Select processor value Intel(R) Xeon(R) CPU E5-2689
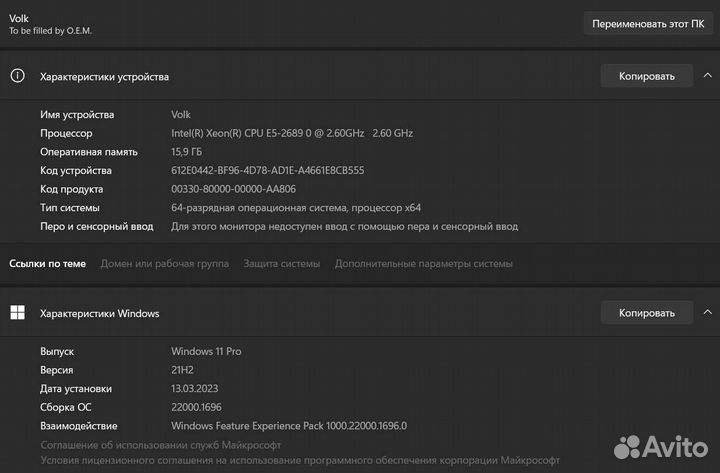720x473 pixels. [x=292, y=133]
